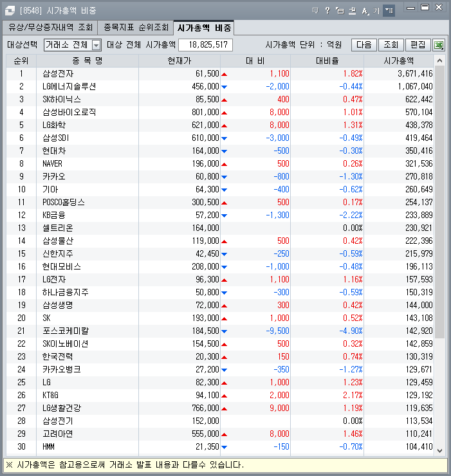This screenshot has width=451, height=476.
Task: Select 신한지주 in the list
Action: (x=58, y=254)
